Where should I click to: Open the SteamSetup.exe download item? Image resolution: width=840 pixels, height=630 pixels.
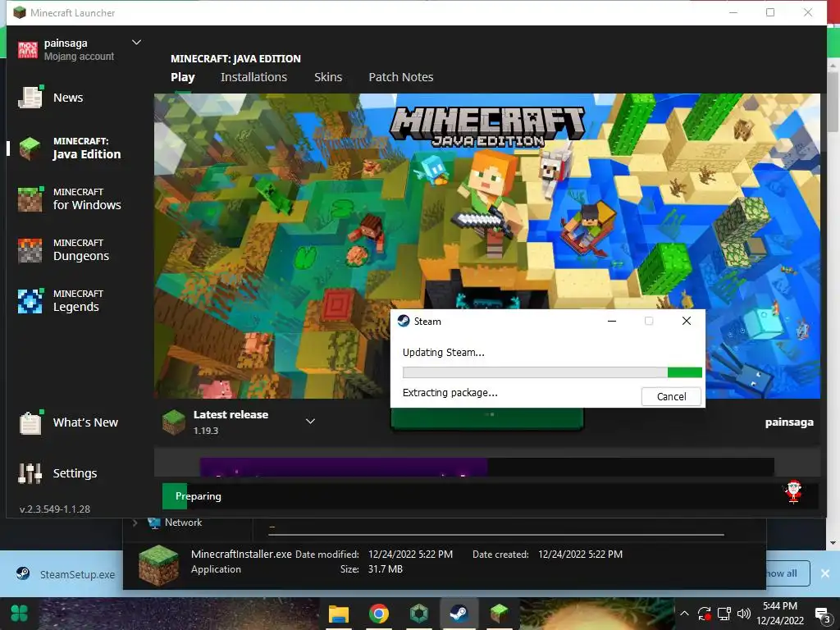point(66,574)
